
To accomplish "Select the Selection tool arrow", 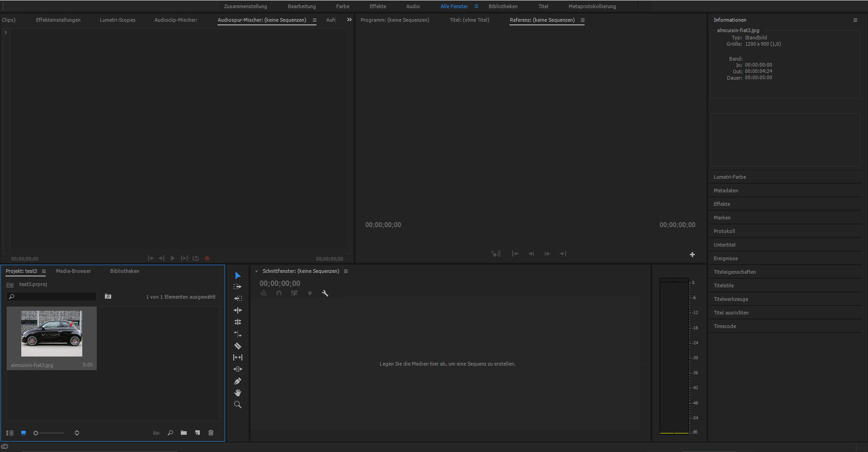I will pyautogui.click(x=238, y=275).
